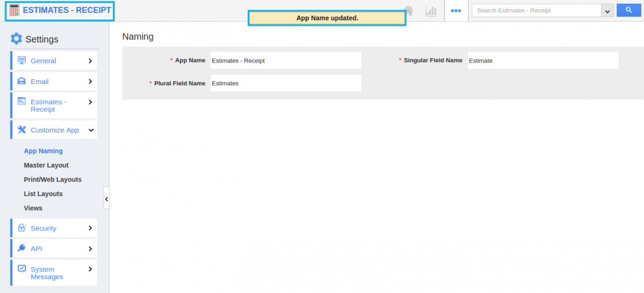Select Views submenu link
Image resolution: width=644 pixels, height=293 pixels.
[33, 208]
